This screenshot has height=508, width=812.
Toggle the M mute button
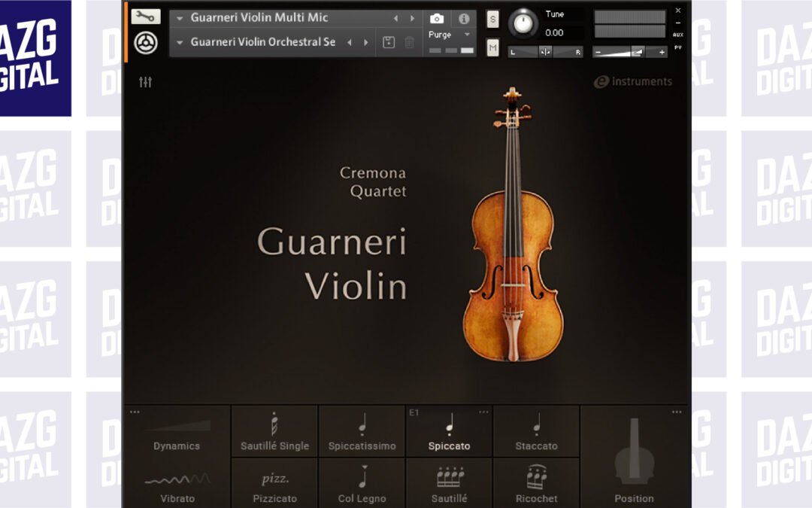tap(492, 47)
